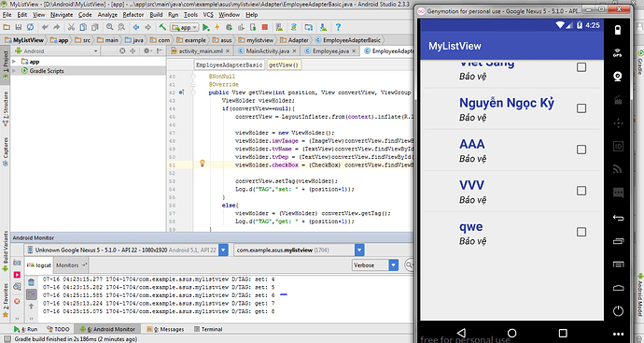
Task: Click the yellow lightbulb intention icon
Action: point(203,164)
